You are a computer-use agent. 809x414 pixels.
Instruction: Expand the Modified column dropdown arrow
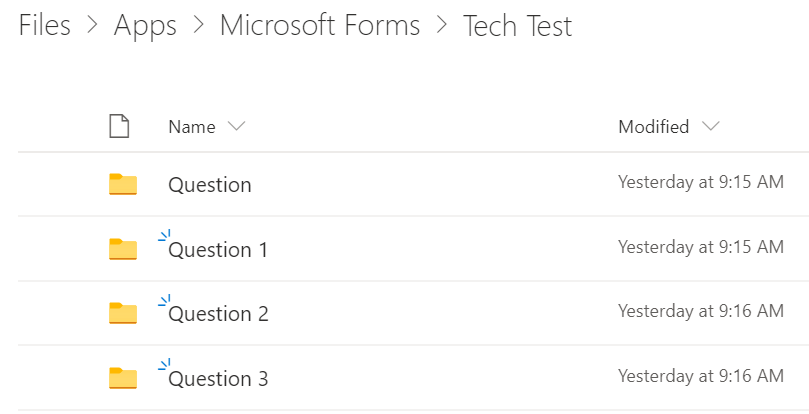pos(710,126)
